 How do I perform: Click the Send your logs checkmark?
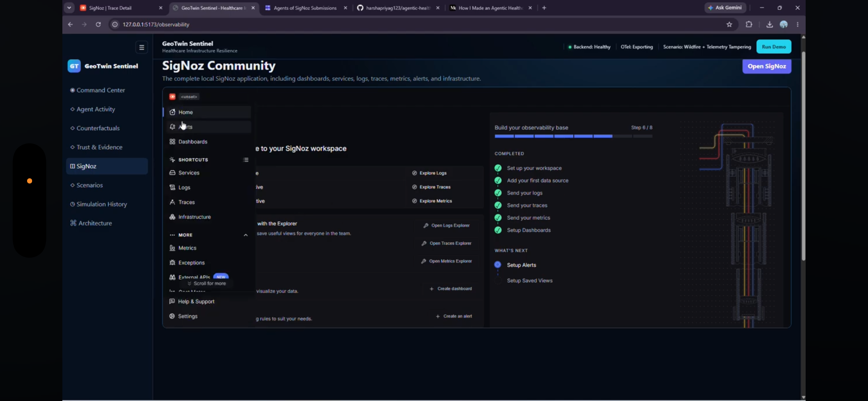[498, 193]
